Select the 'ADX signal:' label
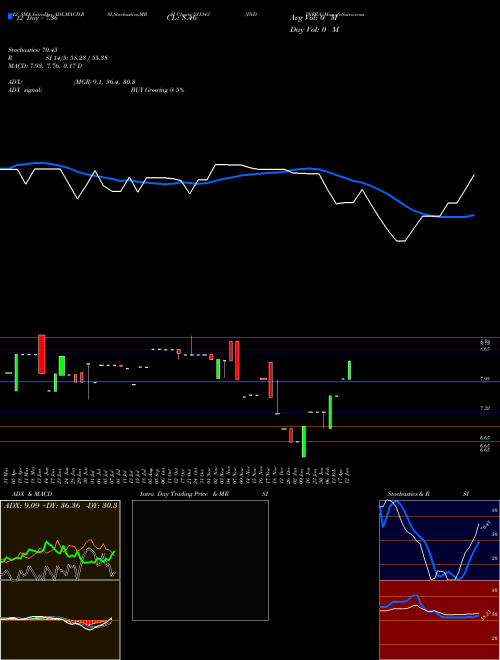 click(25, 90)
